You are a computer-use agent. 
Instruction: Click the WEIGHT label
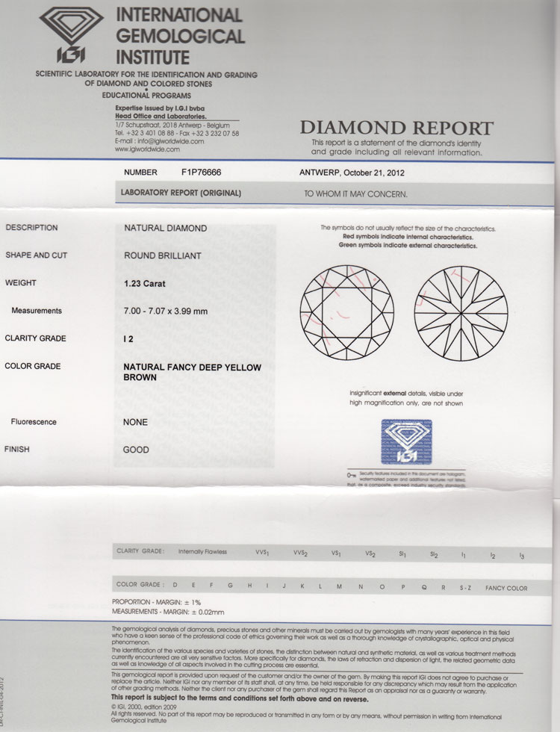pos(21,282)
